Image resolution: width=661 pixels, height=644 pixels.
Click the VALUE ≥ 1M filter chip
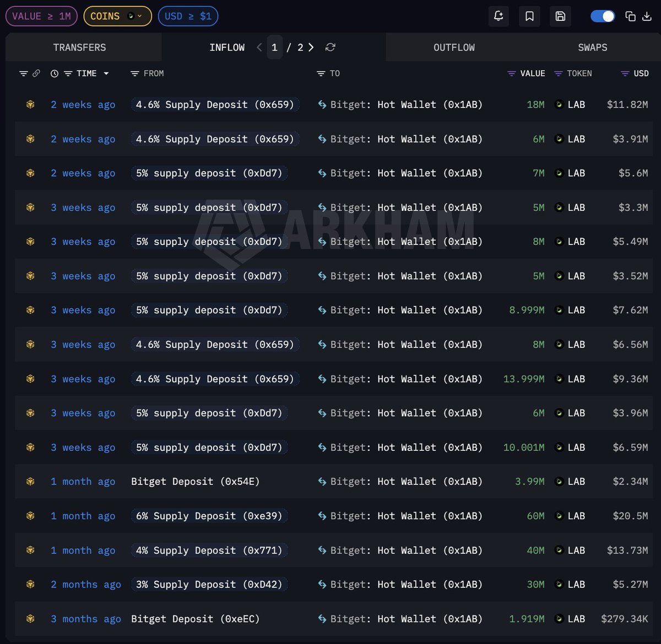41,16
